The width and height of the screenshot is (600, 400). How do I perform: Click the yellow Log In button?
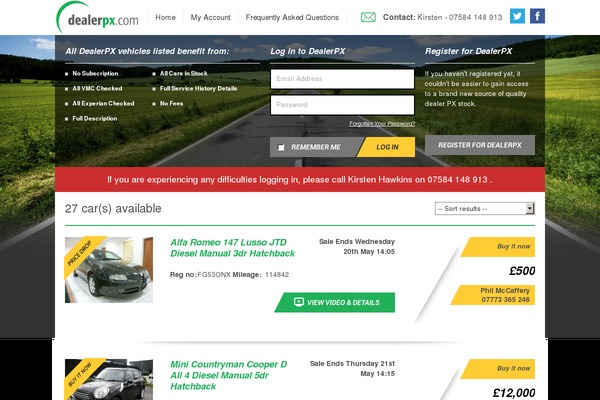pos(386,147)
